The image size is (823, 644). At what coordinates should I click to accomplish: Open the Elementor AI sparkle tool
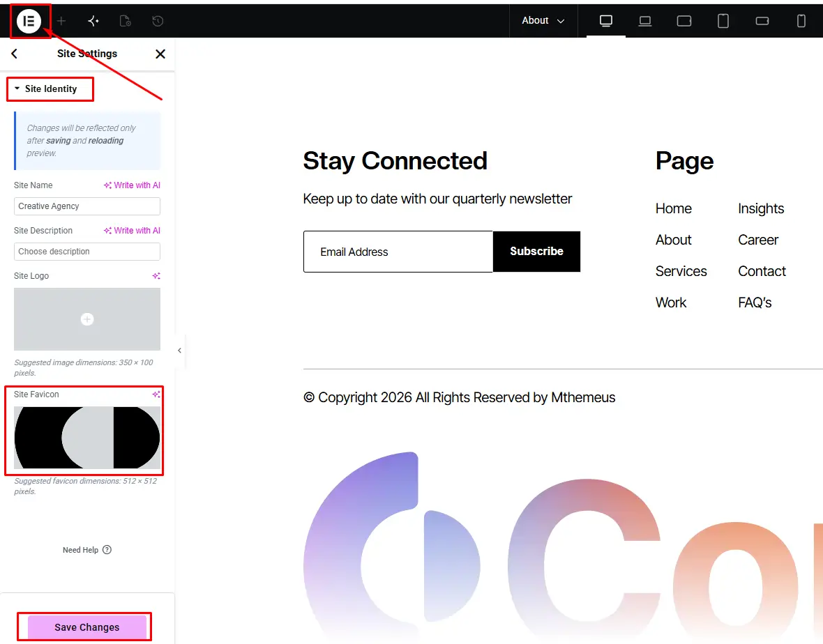(x=93, y=21)
